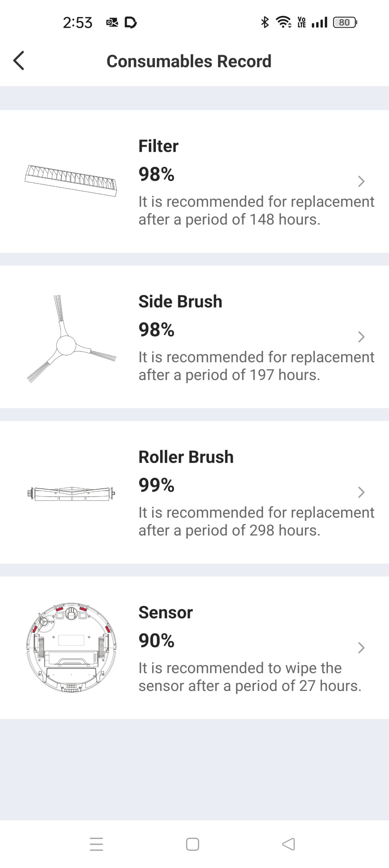Expand Roller Brush details with its chevron
The height and width of the screenshot is (868, 389).
pos(361,492)
